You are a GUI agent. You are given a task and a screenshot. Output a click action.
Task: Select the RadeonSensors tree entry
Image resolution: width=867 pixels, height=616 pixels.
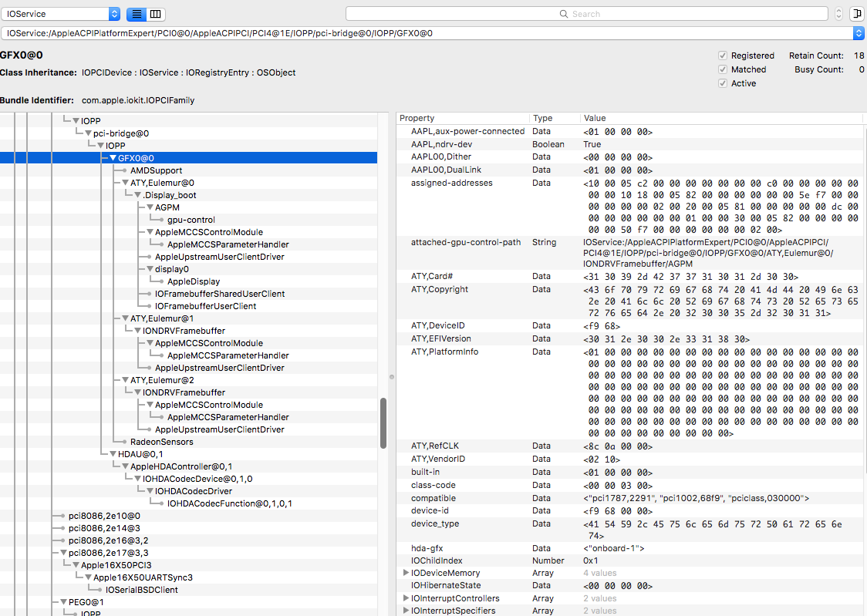(161, 442)
